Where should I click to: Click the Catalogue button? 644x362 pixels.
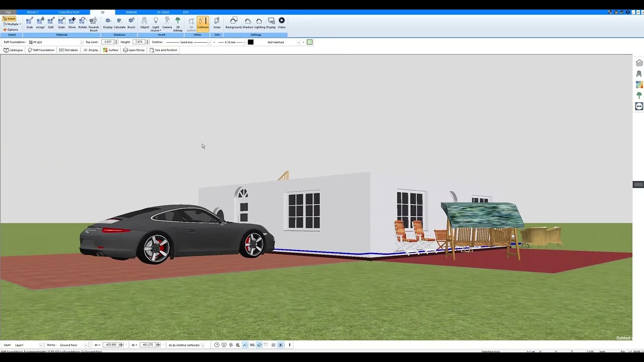[13, 50]
